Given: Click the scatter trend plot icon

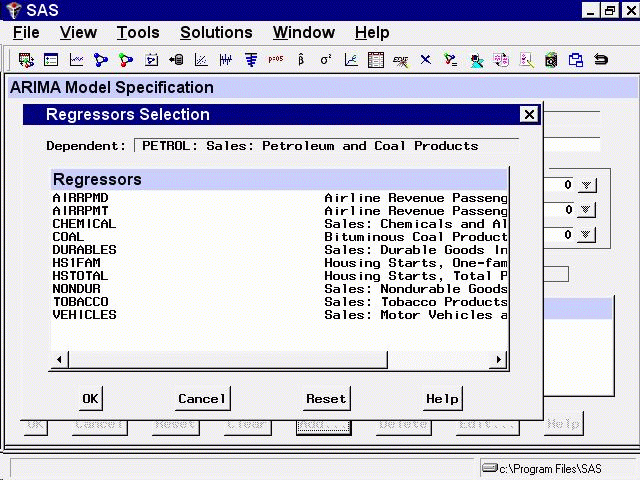Looking at the screenshot, I should click(x=201, y=60).
